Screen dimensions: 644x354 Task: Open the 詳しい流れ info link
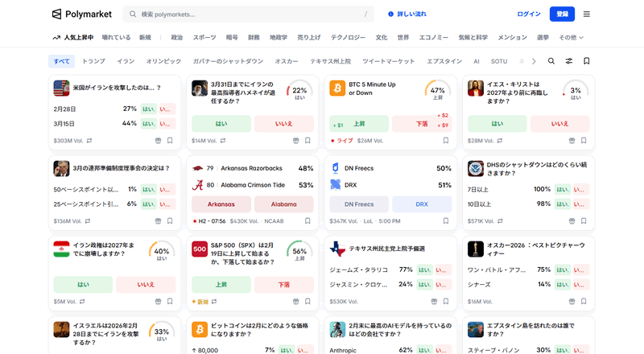(x=407, y=14)
